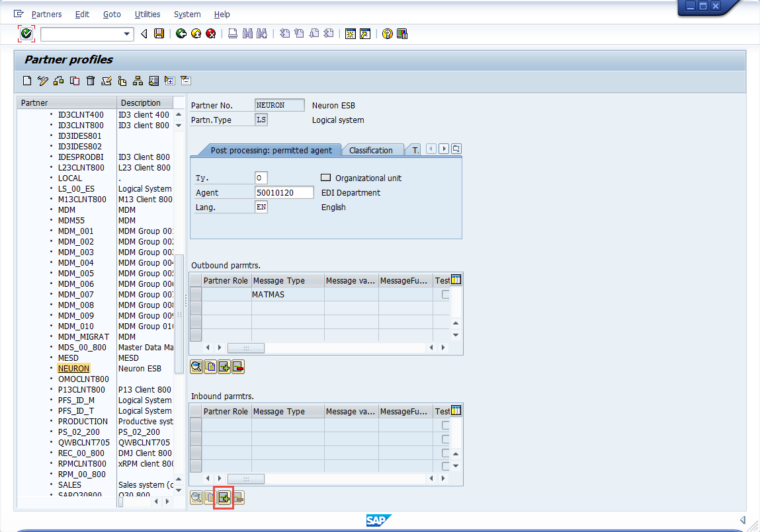Click the outbound table horizontal scroll thumb
The height and width of the screenshot is (532, 760).
pyautogui.click(x=246, y=348)
